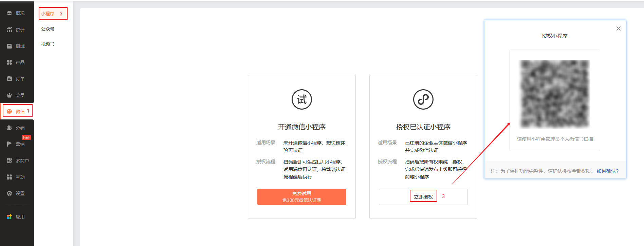Click the 互动 menu label
Viewport: 644px width, 246px height.
20,177
